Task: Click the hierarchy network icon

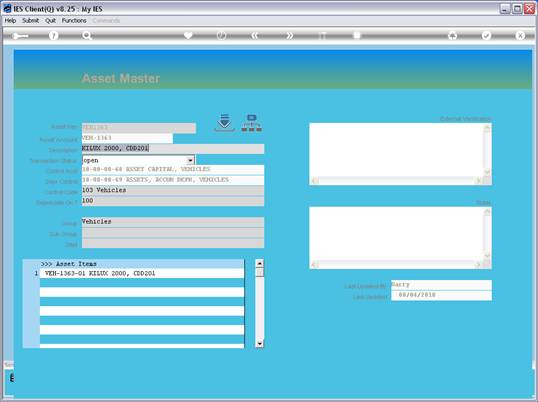Action: [x=252, y=123]
